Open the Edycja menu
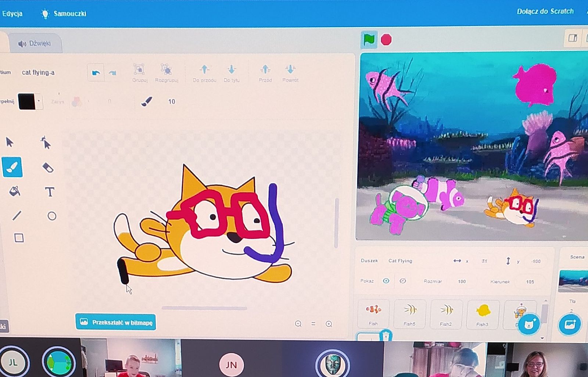The height and width of the screenshot is (377, 588). (x=12, y=14)
